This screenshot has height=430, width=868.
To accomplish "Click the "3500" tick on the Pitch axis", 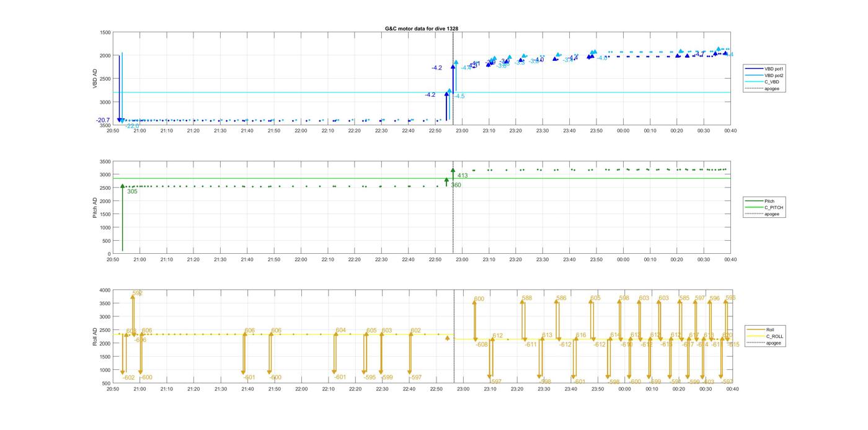I will [105, 162].
